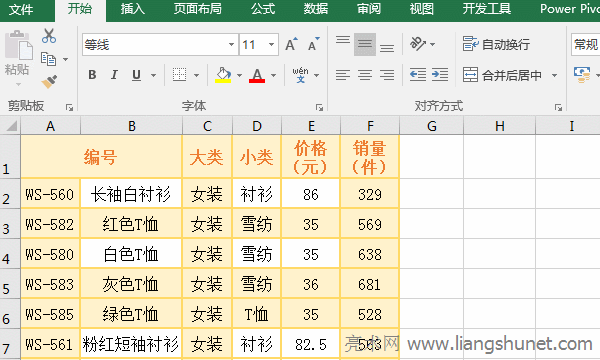Align text to the right
600x360 pixels.
click(x=387, y=75)
